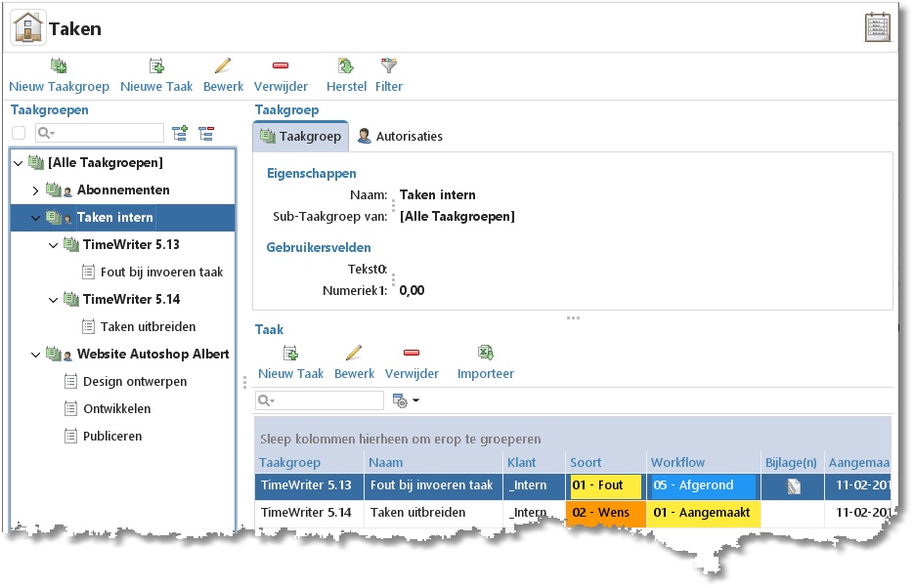
Task: Sort by the Workflow column header
Action: pos(704,462)
